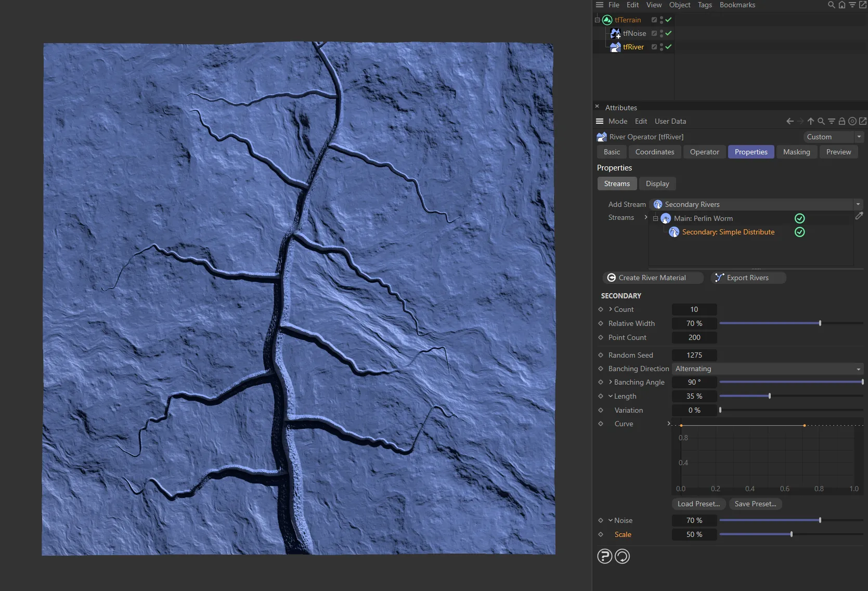Click the tfNoise operator icon

click(x=615, y=33)
